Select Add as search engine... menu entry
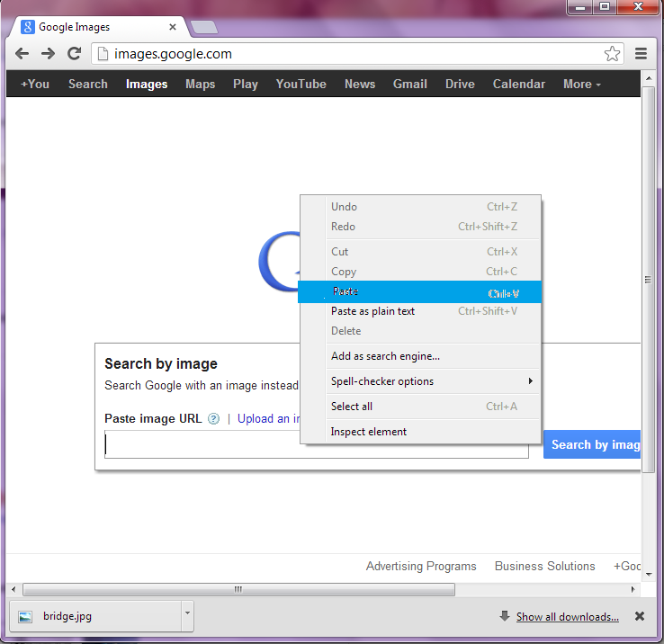The height and width of the screenshot is (644, 664). 419,356
